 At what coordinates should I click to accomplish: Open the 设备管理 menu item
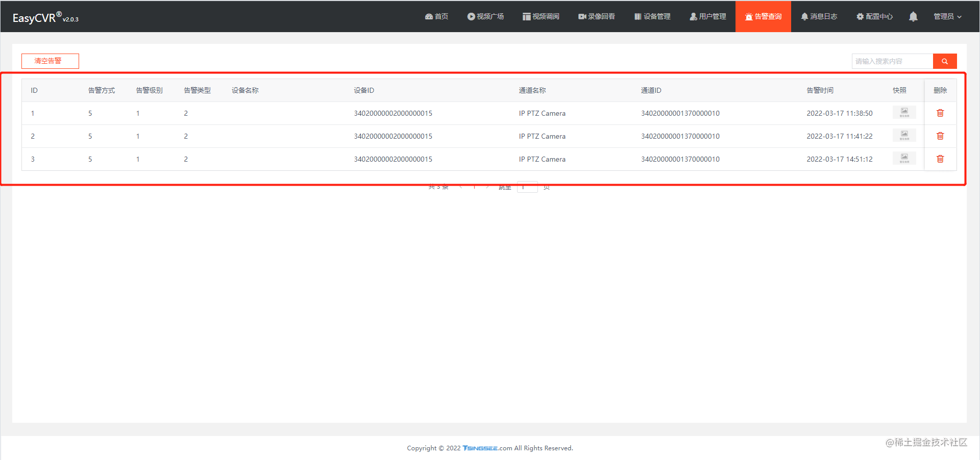point(652,16)
